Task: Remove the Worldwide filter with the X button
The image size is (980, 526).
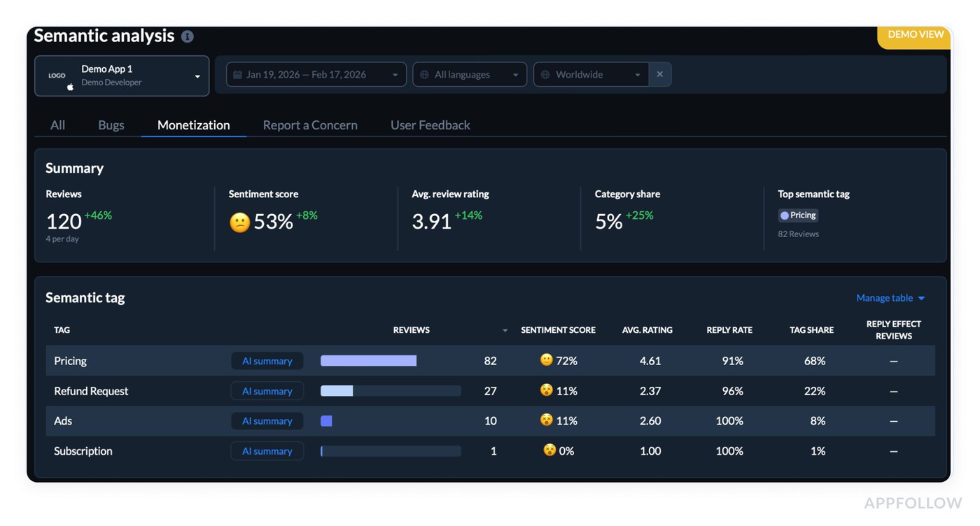Action: (x=660, y=74)
